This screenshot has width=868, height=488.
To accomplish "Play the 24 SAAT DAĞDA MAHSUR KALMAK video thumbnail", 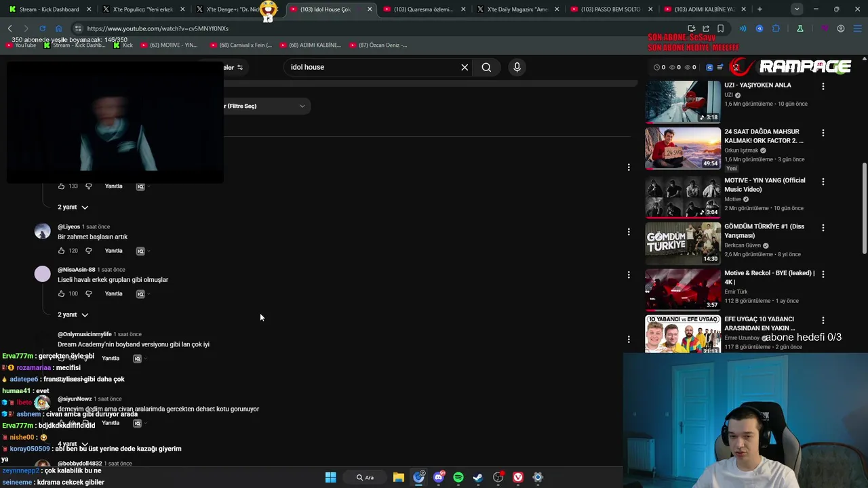I will click(683, 148).
